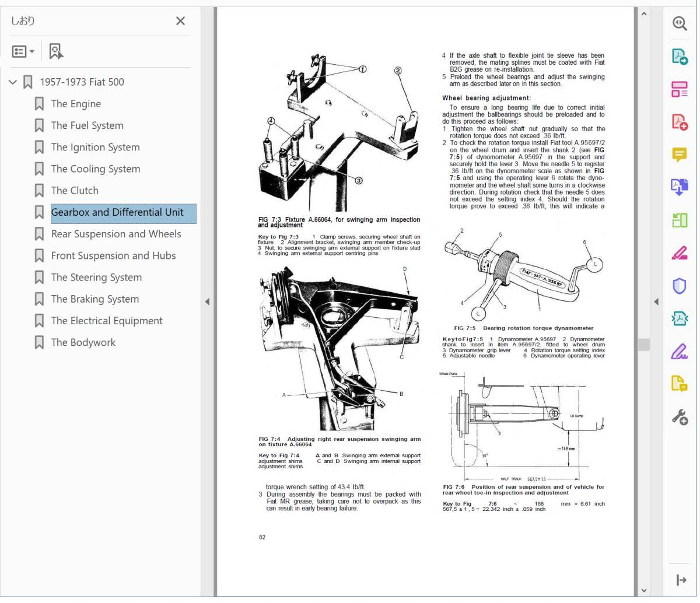This screenshot has width=700, height=603.
Task: Collapse the 1957-1973 Fiat 500 bookmark tree
Action: tap(13, 82)
